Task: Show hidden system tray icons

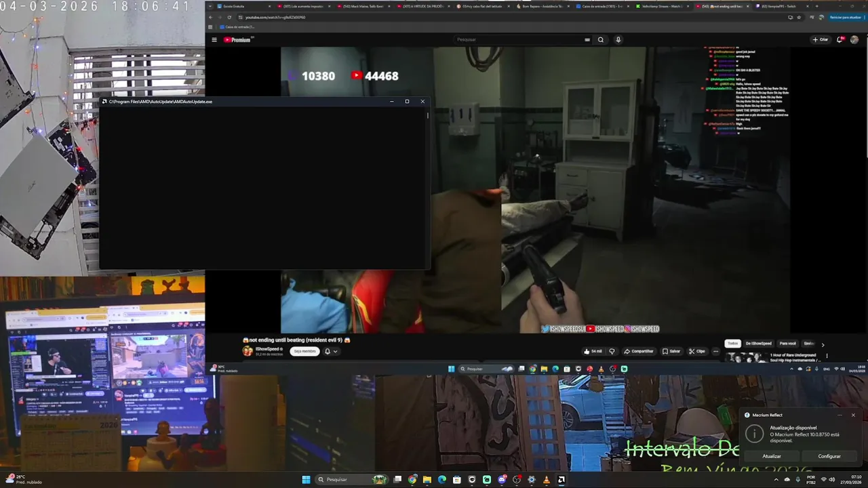Action: point(776,480)
